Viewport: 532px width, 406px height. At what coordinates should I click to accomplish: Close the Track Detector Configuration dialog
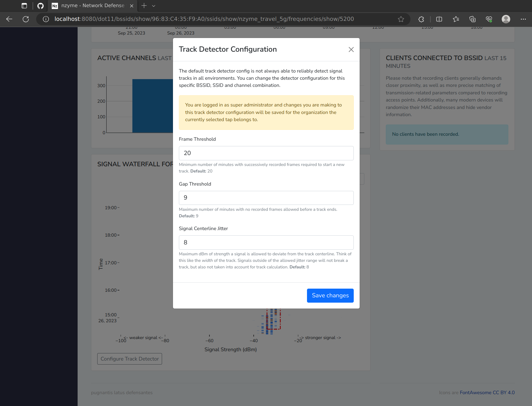click(351, 50)
